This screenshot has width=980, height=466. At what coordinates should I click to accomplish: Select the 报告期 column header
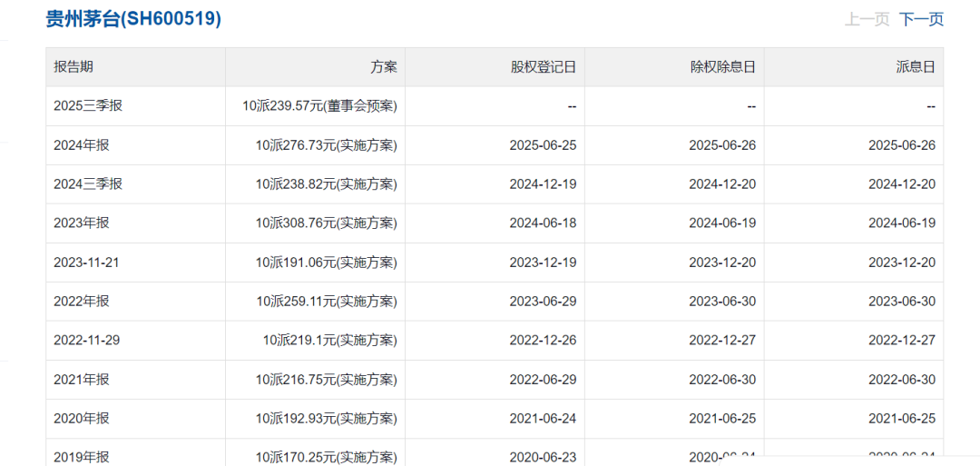[73, 67]
